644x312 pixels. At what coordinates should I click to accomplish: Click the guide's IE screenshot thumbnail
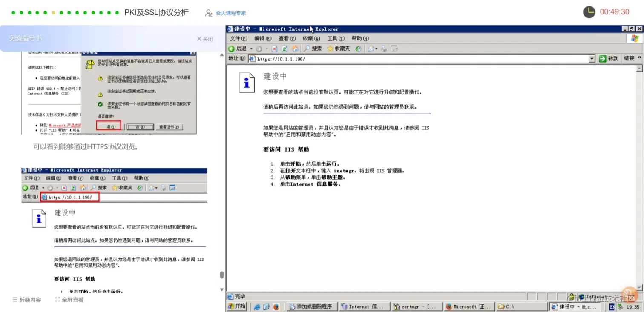(114, 230)
